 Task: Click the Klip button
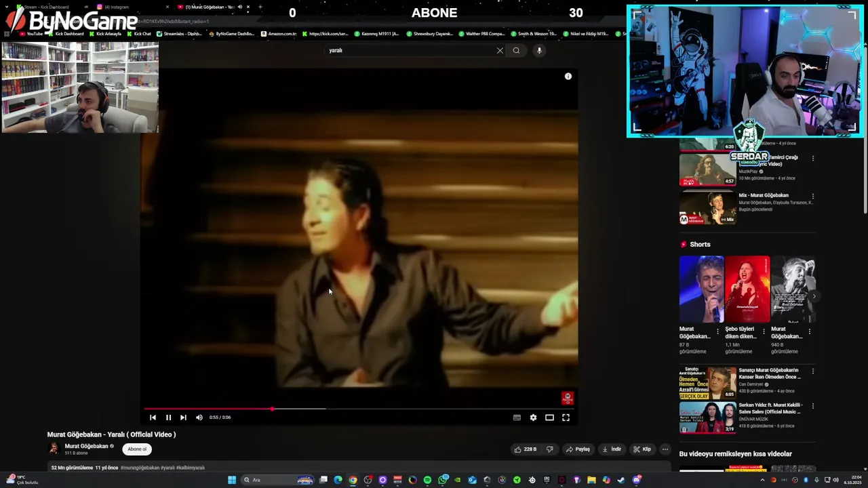pos(642,449)
